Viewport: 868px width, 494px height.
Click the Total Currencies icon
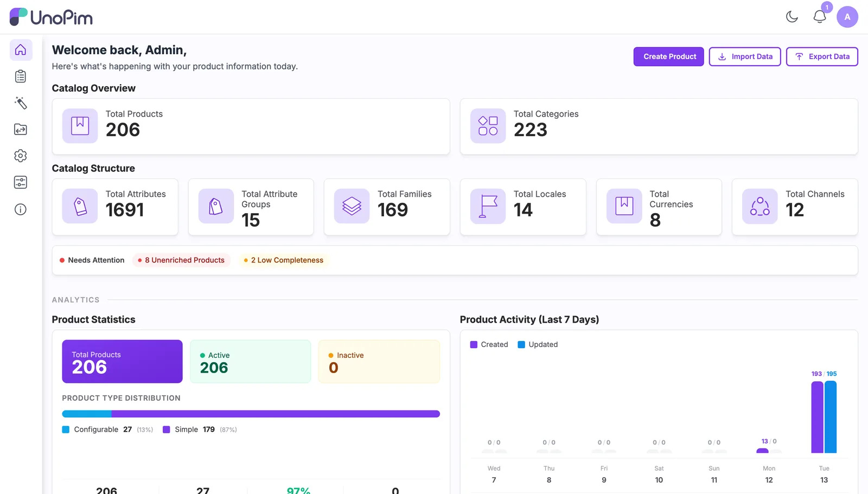coord(624,206)
